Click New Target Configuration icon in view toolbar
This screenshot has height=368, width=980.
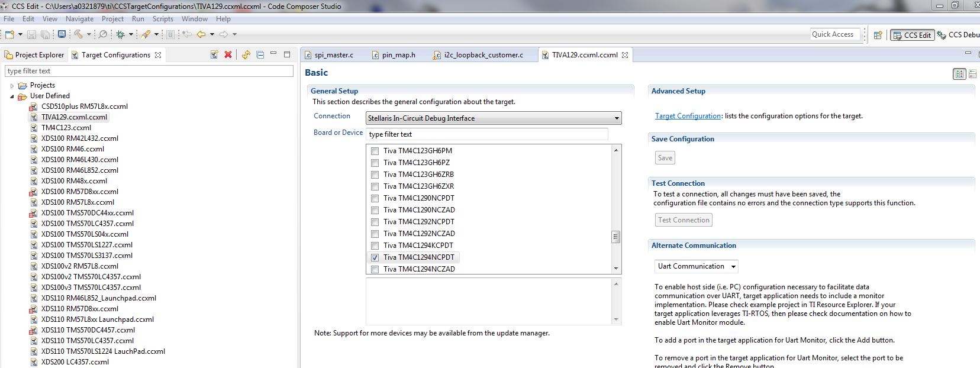click(x=214, y=54)
